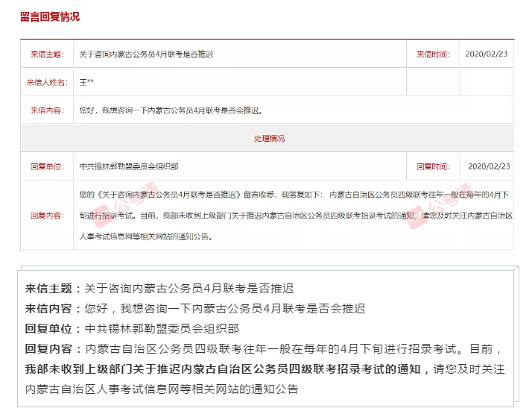
Task: Select the table subject text 关于咨询内蒙古公务员4月联考是否推迟
Action: click(x=146, y=54)
